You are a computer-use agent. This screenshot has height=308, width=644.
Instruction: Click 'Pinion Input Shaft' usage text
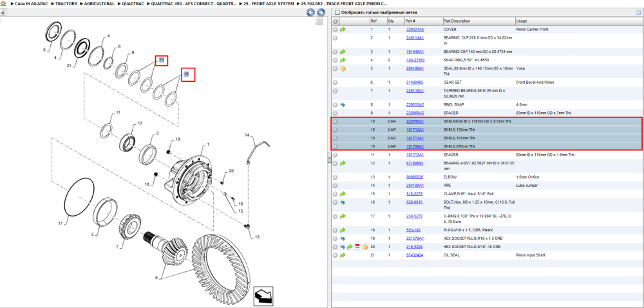click(530, 255)
